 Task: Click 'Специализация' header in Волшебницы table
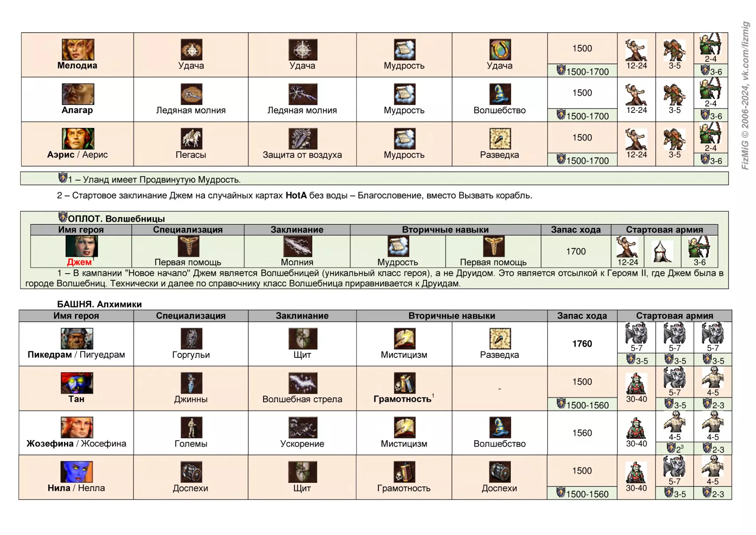pyautogui.click(x=188, y=230)
